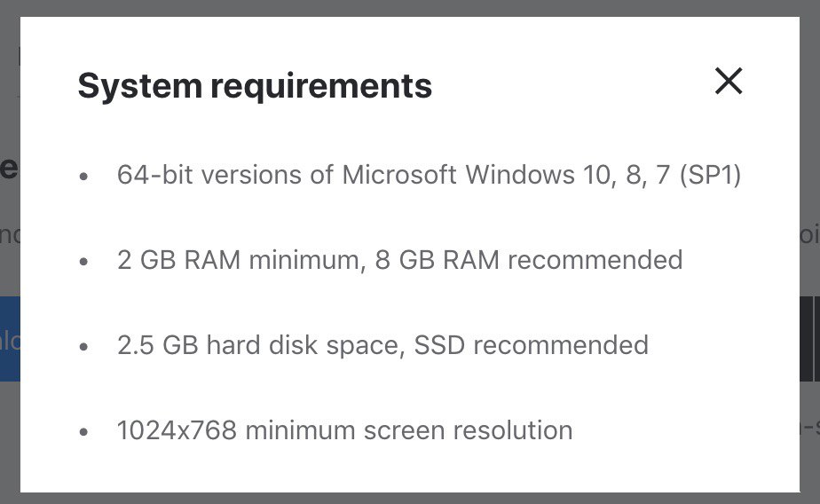Viewport: 820px width, 504px height.
Task: Click the bullet before the 64-bit entry
Action: click(x=83, y=177)
